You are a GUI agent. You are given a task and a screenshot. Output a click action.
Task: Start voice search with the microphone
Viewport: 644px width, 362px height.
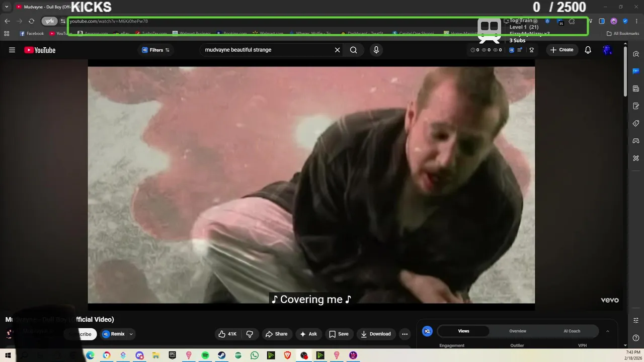[376, 50]
